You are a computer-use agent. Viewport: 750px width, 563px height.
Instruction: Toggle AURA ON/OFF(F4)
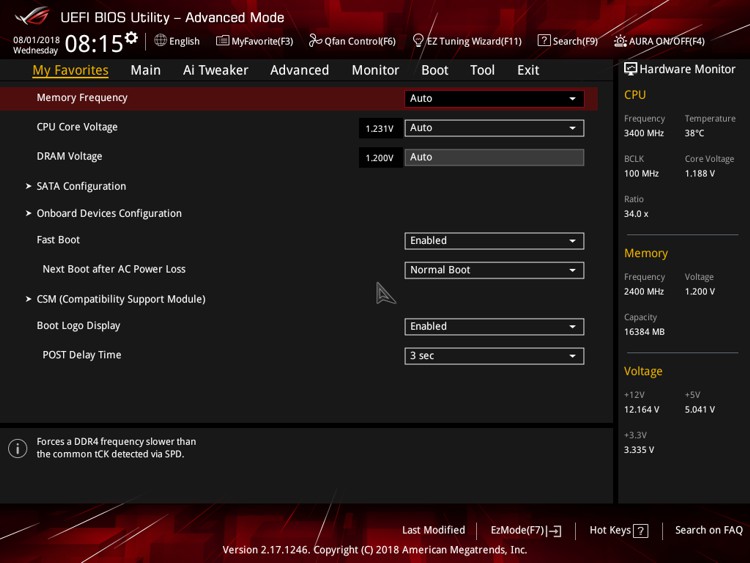659,41
